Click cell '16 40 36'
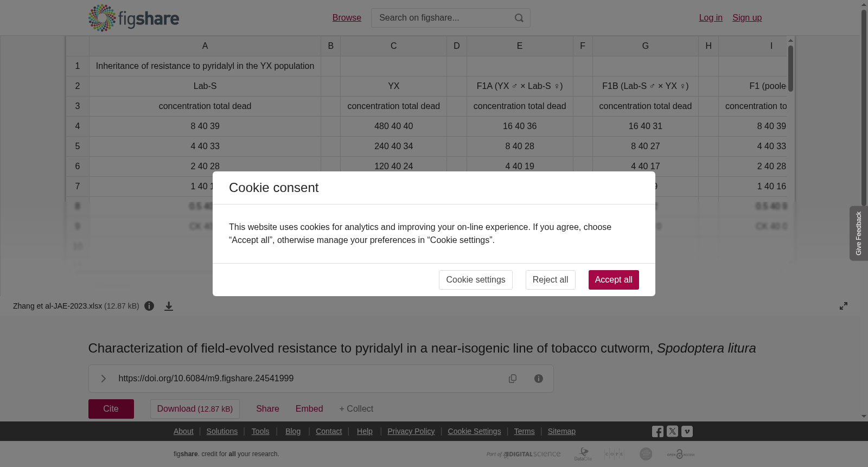868x467 pixels. [520, 126]
